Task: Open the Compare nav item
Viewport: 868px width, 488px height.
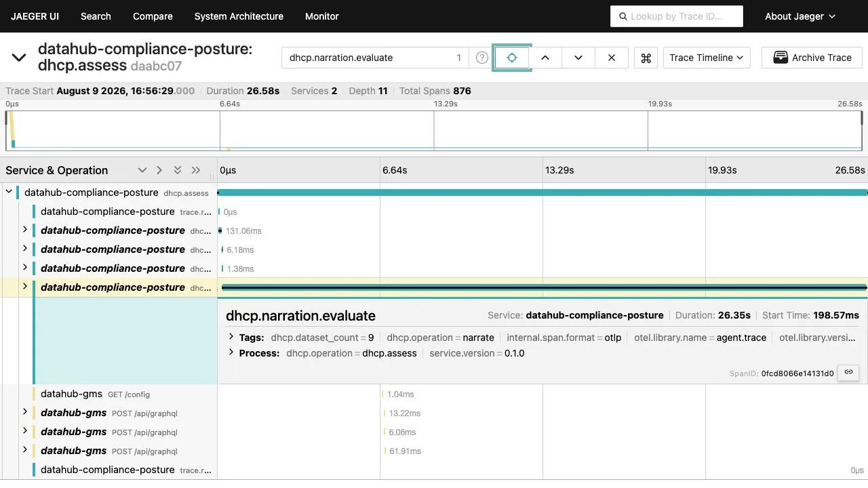Action: [x=153, y=16]
